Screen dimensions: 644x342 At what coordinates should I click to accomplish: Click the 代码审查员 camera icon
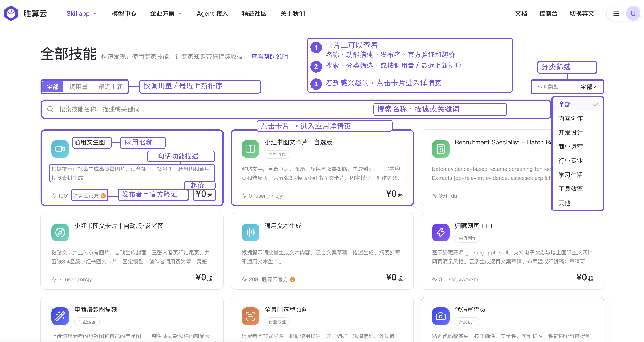coord(440,316)
